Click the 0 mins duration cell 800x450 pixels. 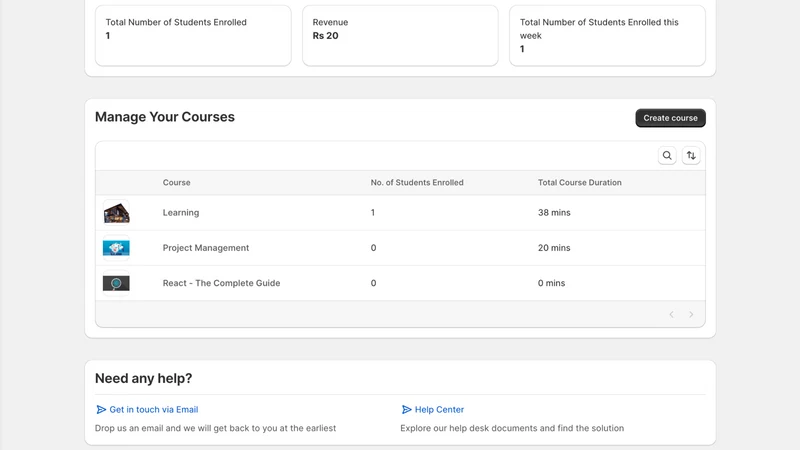[x=552, y=283]
